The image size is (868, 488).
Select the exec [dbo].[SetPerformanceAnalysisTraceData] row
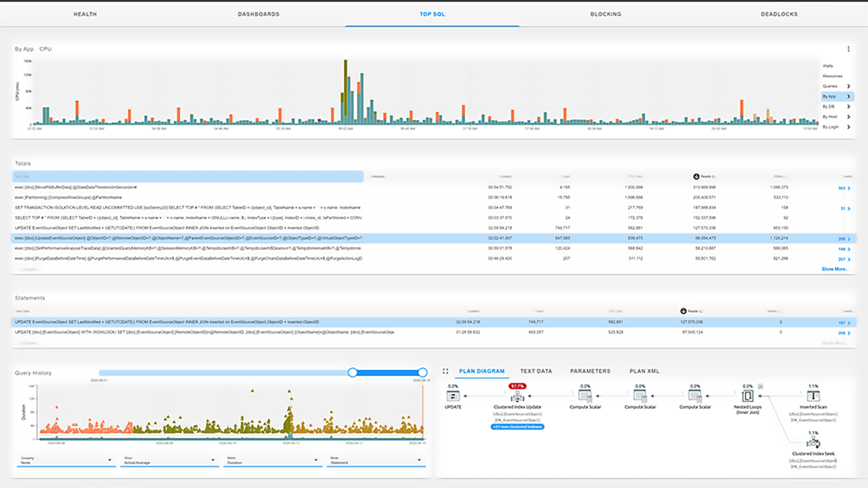click(434, 249)
